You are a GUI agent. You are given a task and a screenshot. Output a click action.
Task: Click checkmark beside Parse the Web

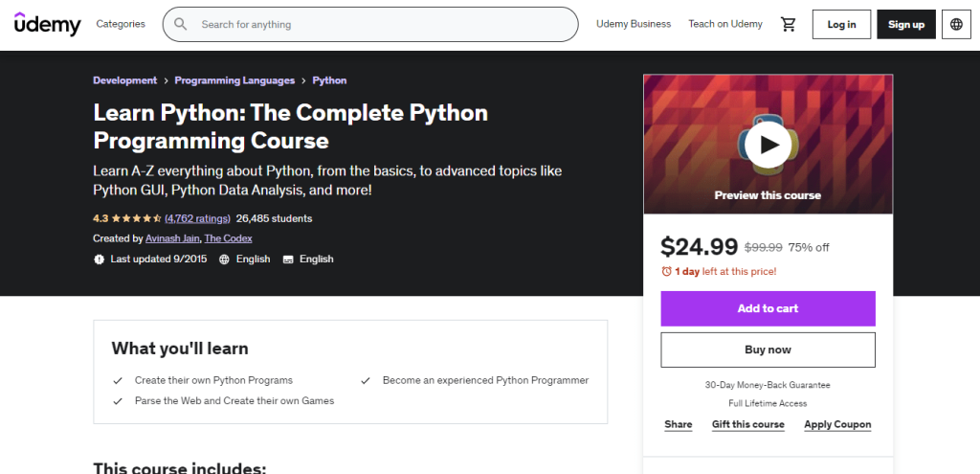coord(118,401)
